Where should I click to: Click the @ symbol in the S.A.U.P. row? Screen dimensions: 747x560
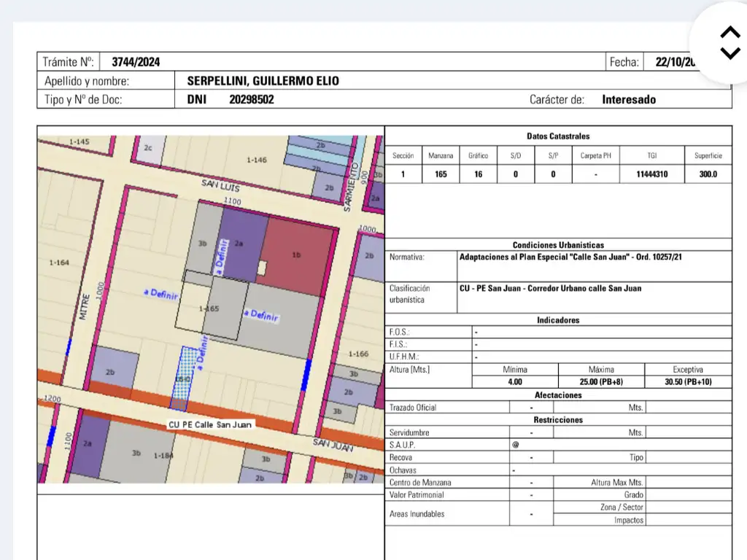[515, 445]
